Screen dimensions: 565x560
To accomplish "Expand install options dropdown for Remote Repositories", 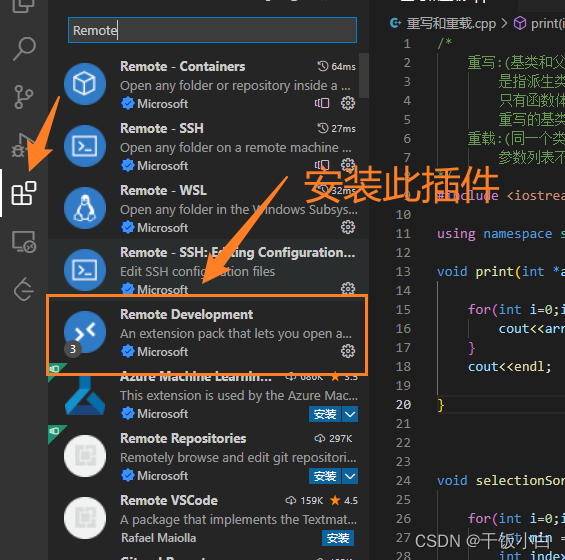I will pyautogui.click(x=350, y=476).
